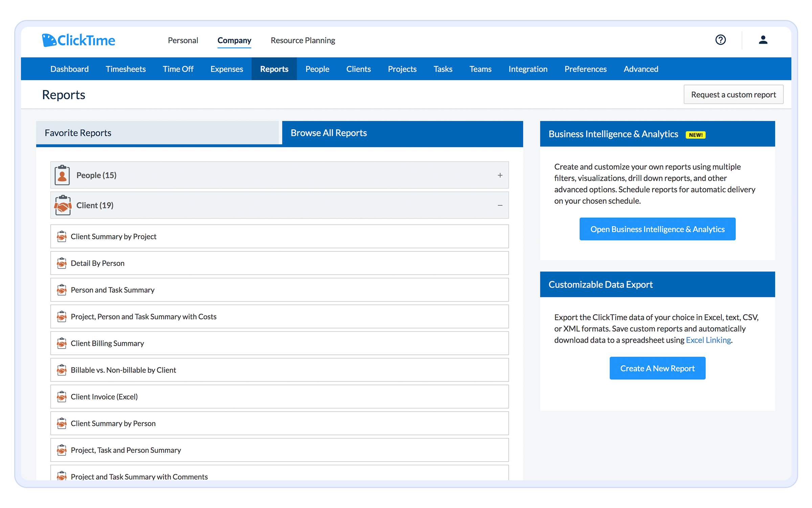Expand the People (15) section plus sign
812x508 pixels.
click(500, 175)
